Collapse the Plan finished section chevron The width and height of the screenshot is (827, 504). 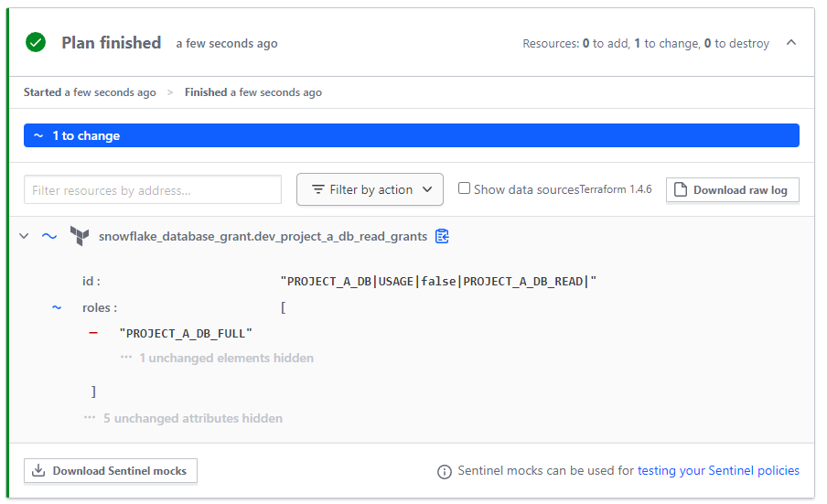pyautogui.click(x=791, y=43)
